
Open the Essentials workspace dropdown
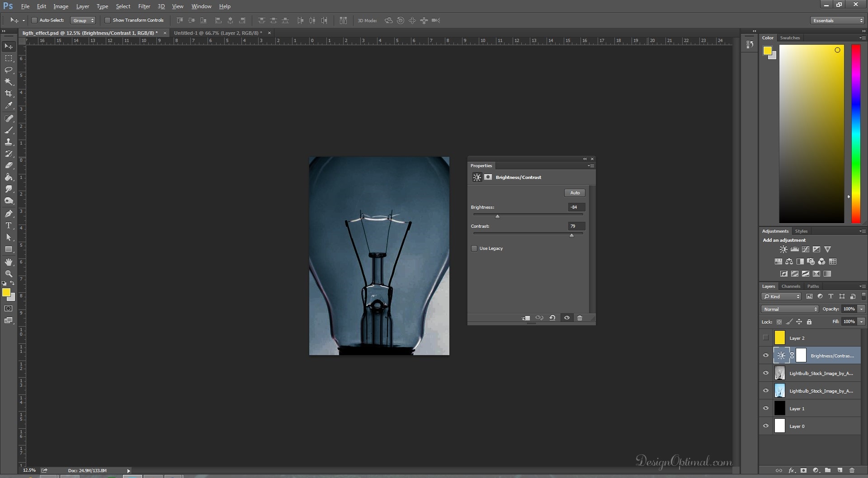pos(837,20)
